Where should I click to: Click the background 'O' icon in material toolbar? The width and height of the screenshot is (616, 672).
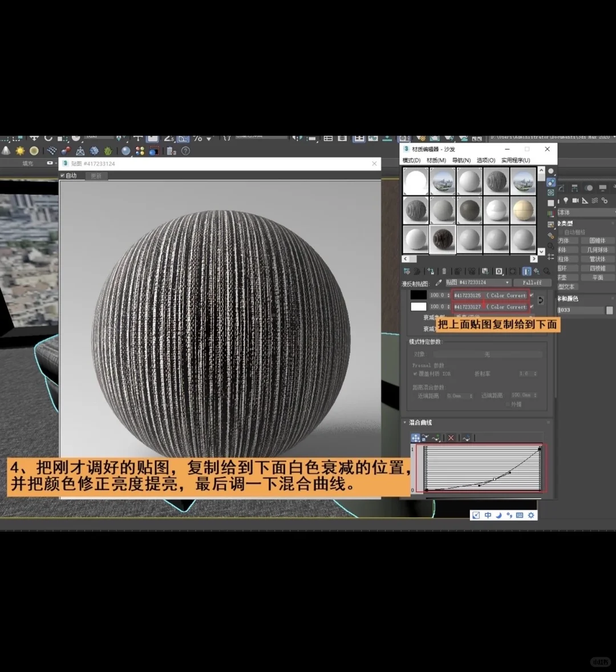(499, 271)
